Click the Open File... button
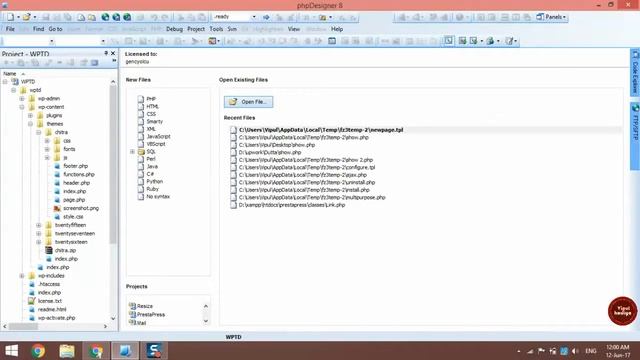640x360 pixels. click(x=248, y=102)
